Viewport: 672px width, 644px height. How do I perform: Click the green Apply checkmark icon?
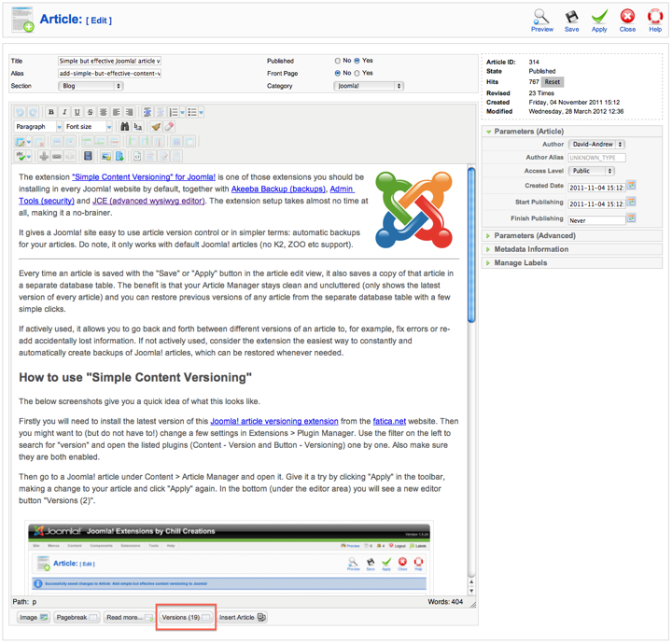(599, 17)
